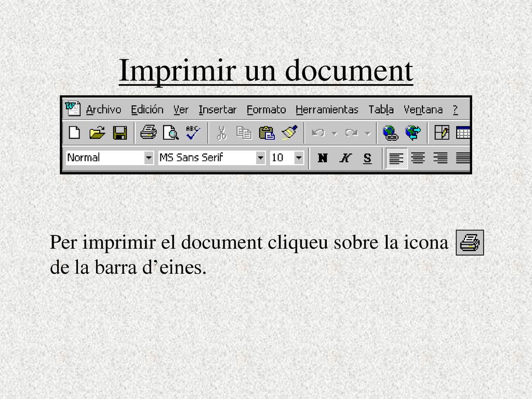Expand the font size 10 dropdown
This screenshot has height=399, width=532.
(x=299, y=158)
